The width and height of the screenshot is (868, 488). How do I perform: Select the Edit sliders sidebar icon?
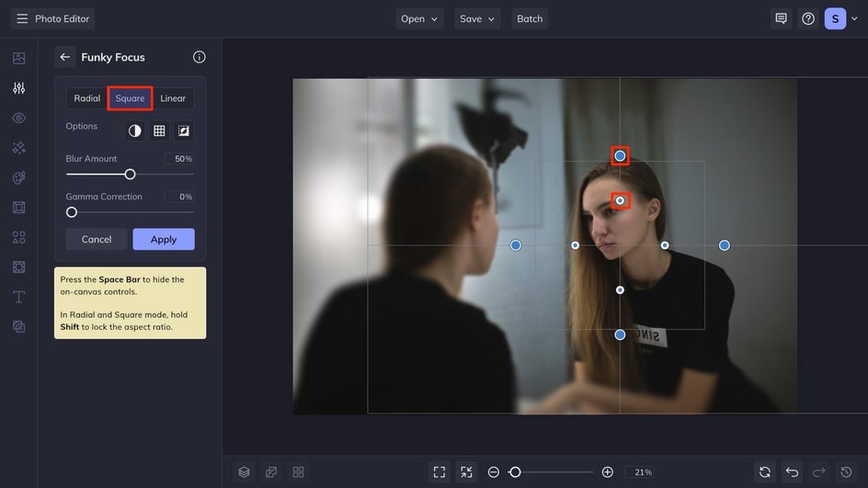18,88
